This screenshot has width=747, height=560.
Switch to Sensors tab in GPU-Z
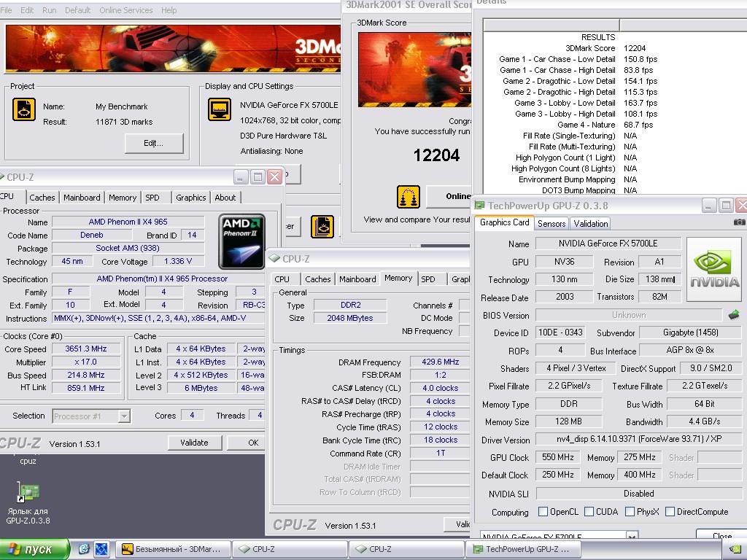point(551,223)
